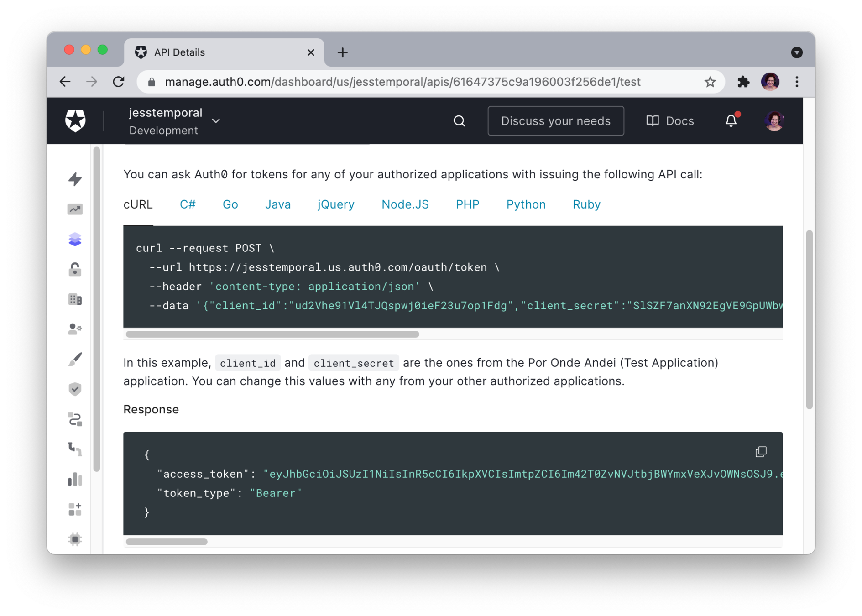Switch to the Go code tab
The height and width of the screenshot is (616, 862).
(x=230, y=204)
